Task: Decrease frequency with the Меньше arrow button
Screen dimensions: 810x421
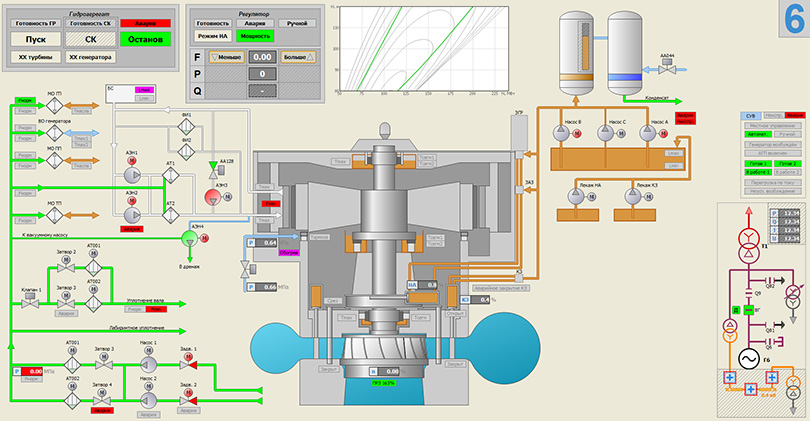Action: pos(225,58)
